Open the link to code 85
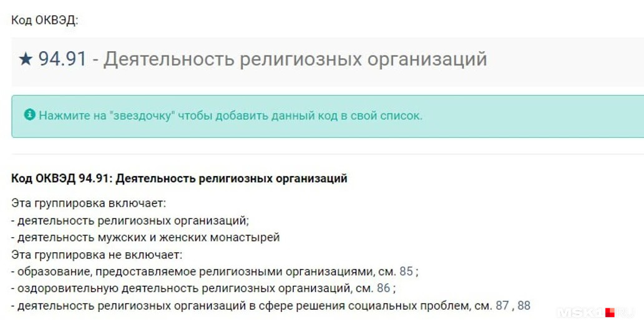Screen dimensions: 644x327 click(406, 271)
